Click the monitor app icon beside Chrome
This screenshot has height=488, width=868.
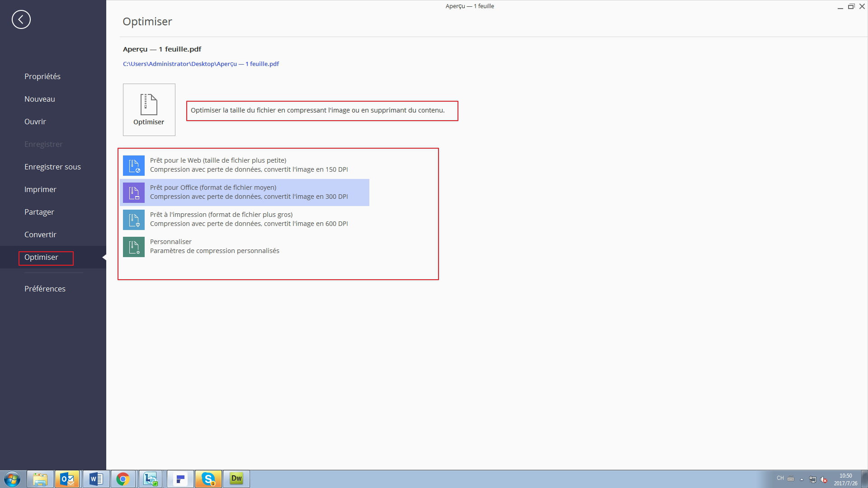(x=151, y=479)
